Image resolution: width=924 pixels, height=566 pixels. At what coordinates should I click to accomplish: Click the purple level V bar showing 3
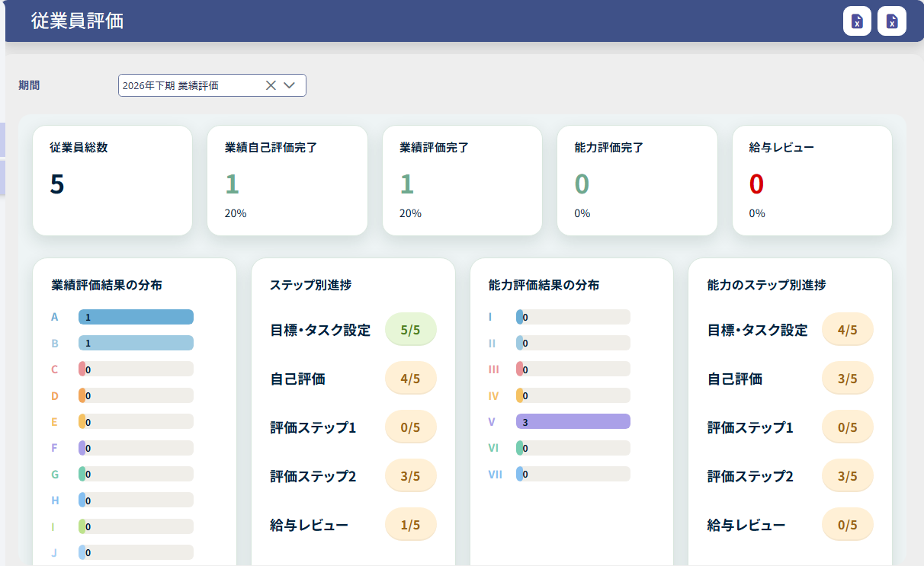573,421
